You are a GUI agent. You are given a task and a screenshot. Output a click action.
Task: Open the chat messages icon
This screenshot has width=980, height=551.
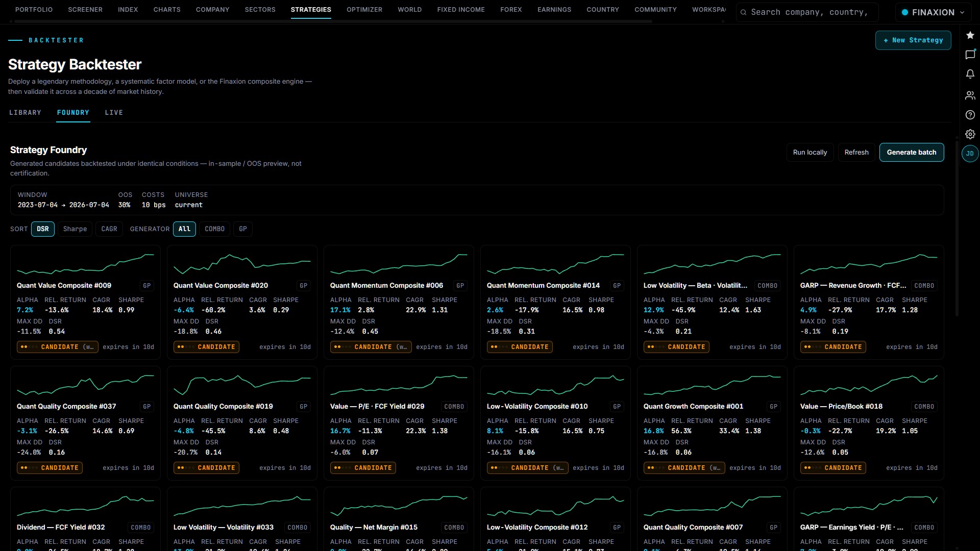coord(970,55)
